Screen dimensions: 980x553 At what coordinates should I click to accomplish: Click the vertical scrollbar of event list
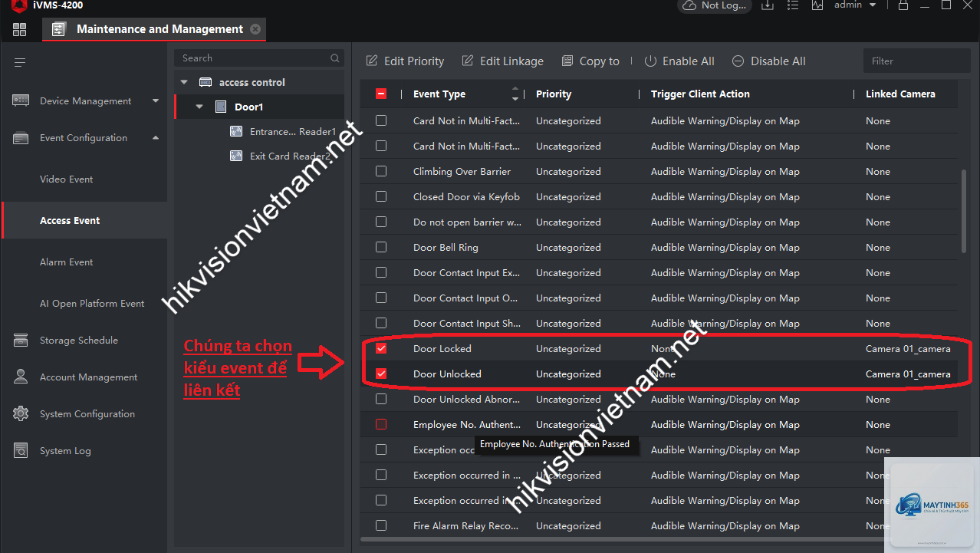pyautogui.click(x=964, y=212)
